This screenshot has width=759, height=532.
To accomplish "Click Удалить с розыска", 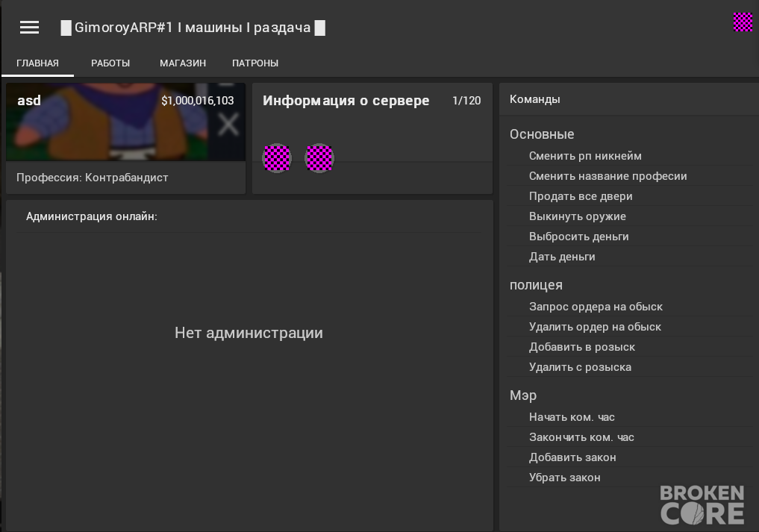I will click(630, 367).
